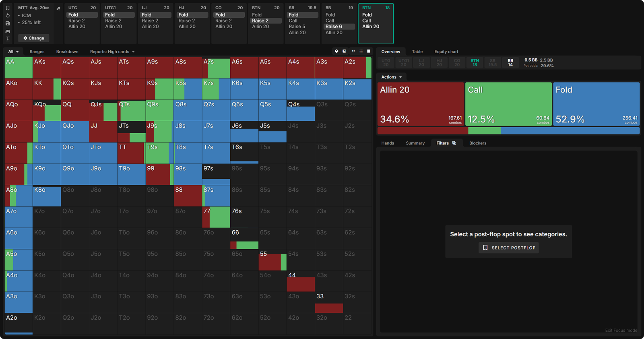Click the floppy disk save icon
The image size is (644, 339).
pos(8,23)
